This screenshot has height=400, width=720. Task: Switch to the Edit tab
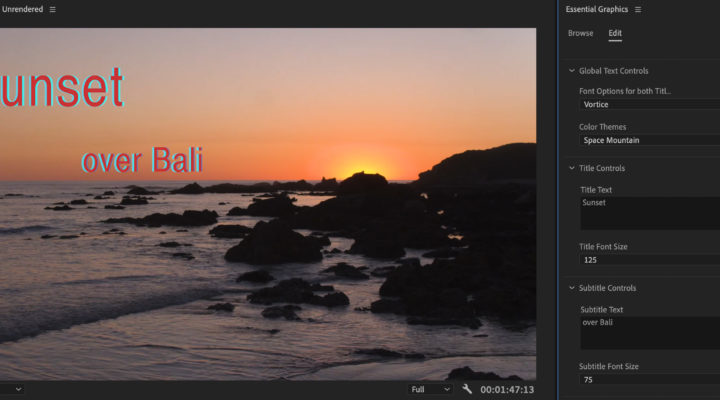pyautogui.click(x=615, y=33)
